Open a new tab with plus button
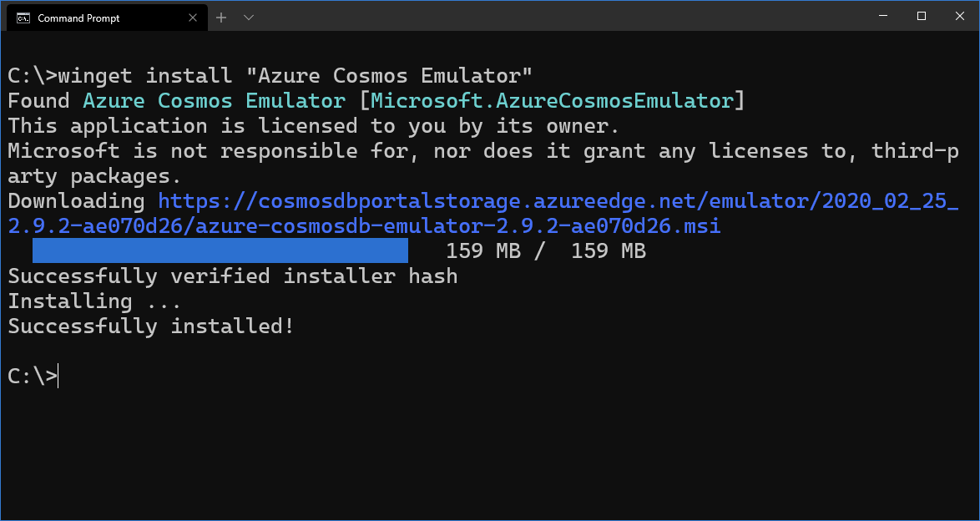The image size is (980, 521). pos(220,18)
